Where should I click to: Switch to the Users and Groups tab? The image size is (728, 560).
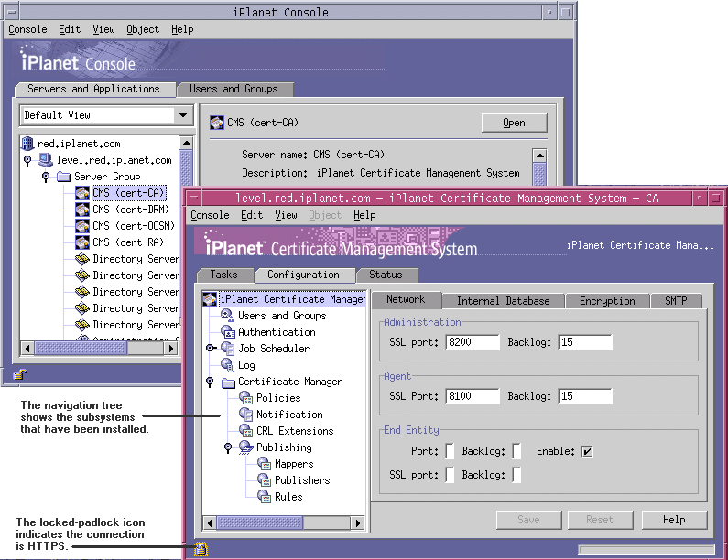234,89
